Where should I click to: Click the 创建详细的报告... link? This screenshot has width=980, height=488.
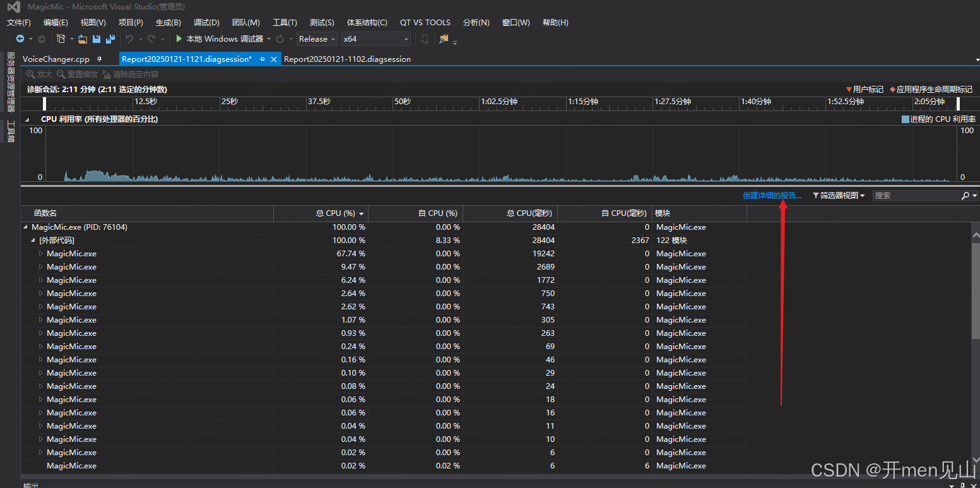[x=772, y=196]
